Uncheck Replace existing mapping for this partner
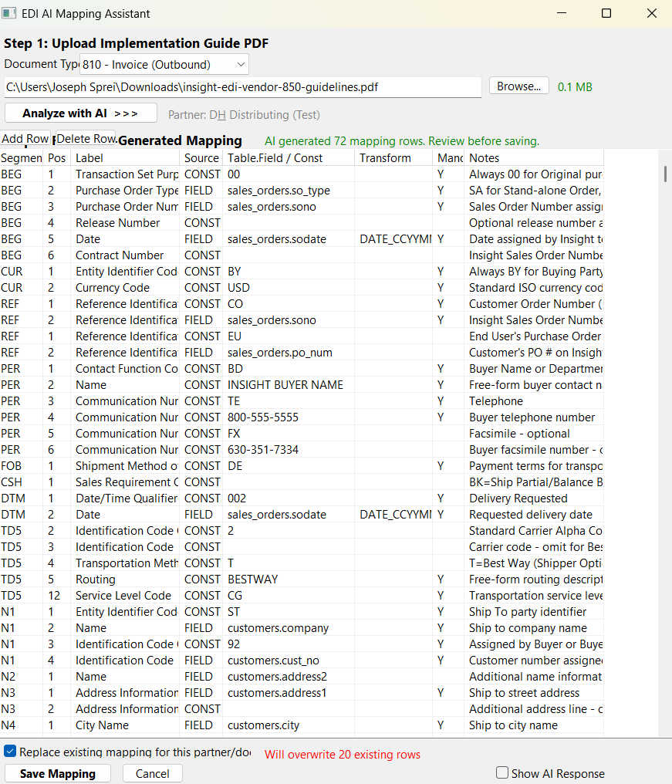This screenshot has height=784, width=672. (x=9, y=749)
